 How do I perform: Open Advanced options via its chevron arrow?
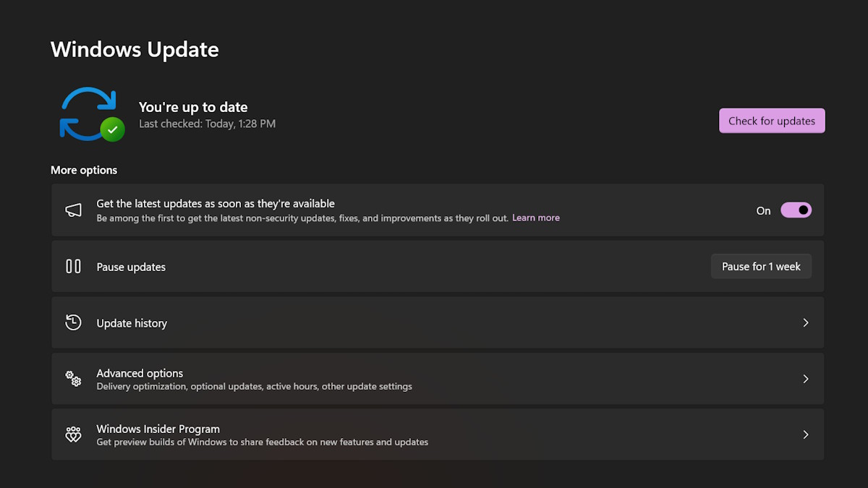(805, 379)
